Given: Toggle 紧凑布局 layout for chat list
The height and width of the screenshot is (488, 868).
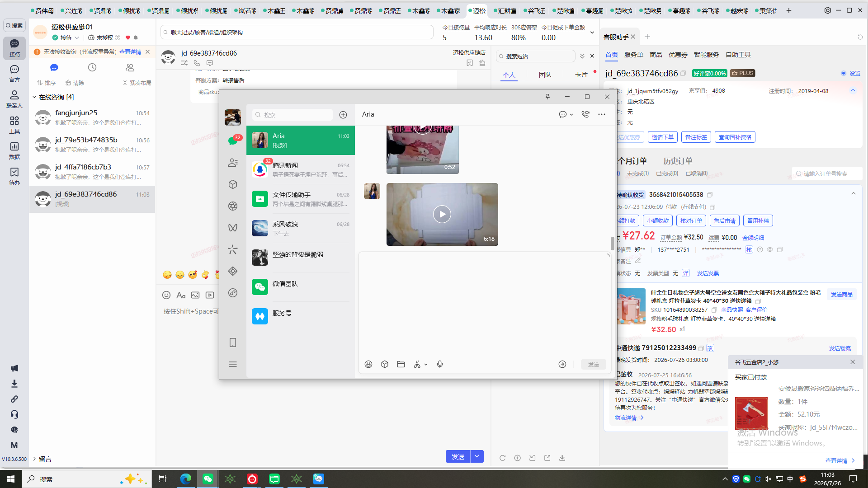Looking at the screenshot, I should click(137, 83).
